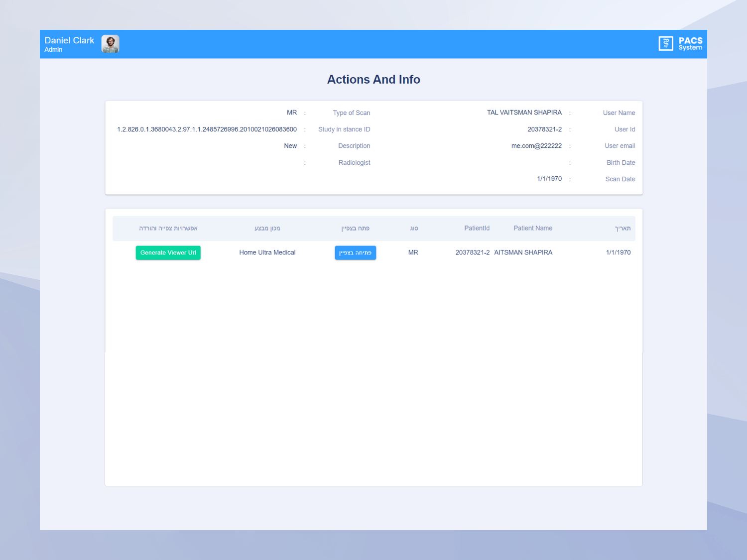Viewport: 747px width, 560px height.
Task: Click the PACS System logo icon
Action: [666, 44]
